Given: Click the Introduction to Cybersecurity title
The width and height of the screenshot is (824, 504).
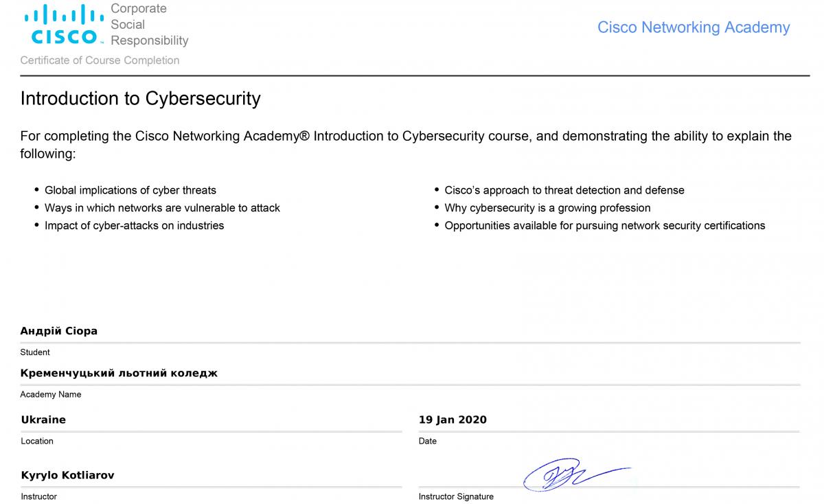Looking at the screenshot, I should click(141, 99).
